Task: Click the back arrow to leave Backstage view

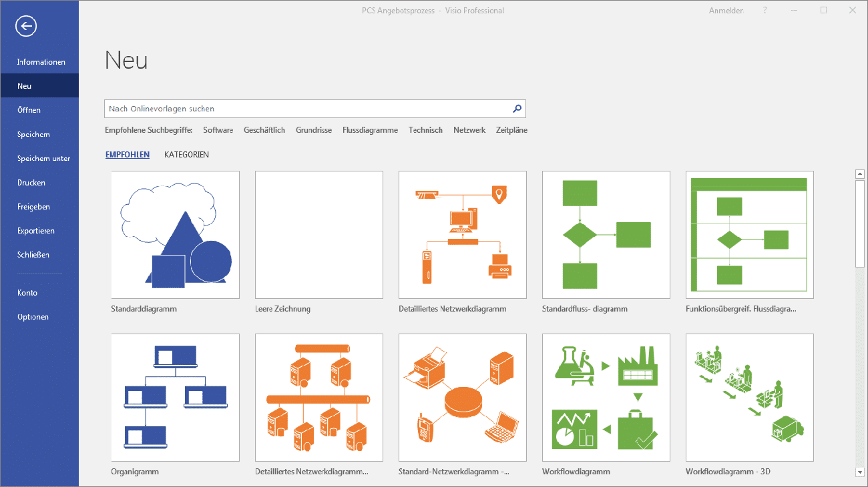Action: point(26,26)
